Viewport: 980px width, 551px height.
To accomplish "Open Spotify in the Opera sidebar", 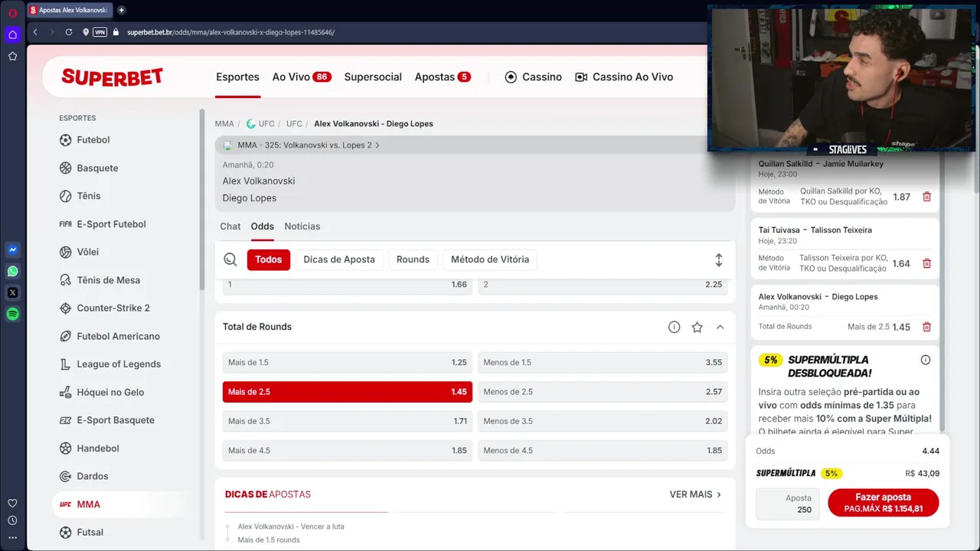I will (12, 314).
